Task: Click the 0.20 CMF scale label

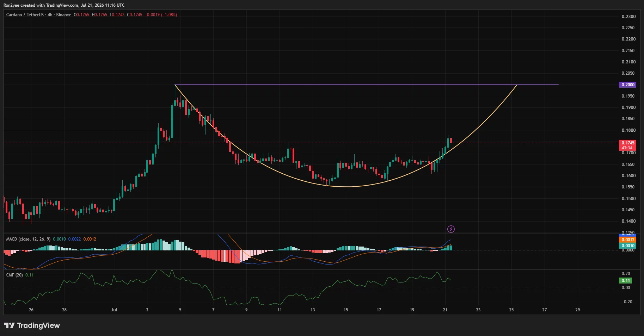Action: click(x=626, y=274)
